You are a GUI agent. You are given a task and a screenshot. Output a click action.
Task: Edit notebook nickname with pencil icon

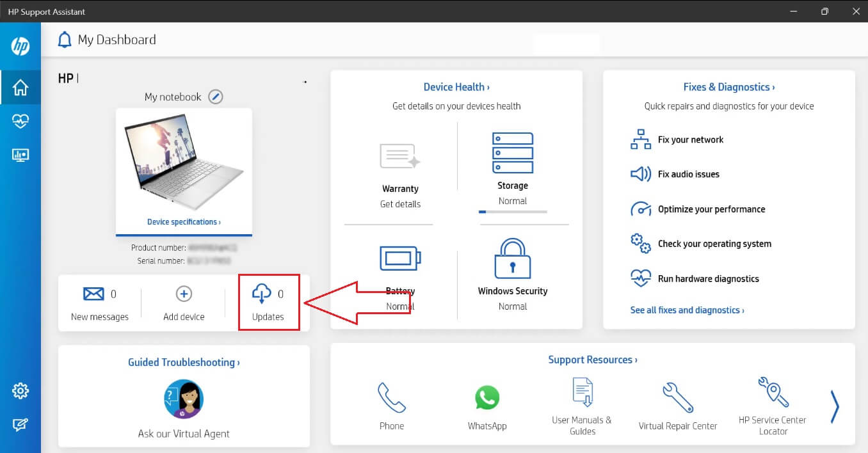(x=216, y=97)
